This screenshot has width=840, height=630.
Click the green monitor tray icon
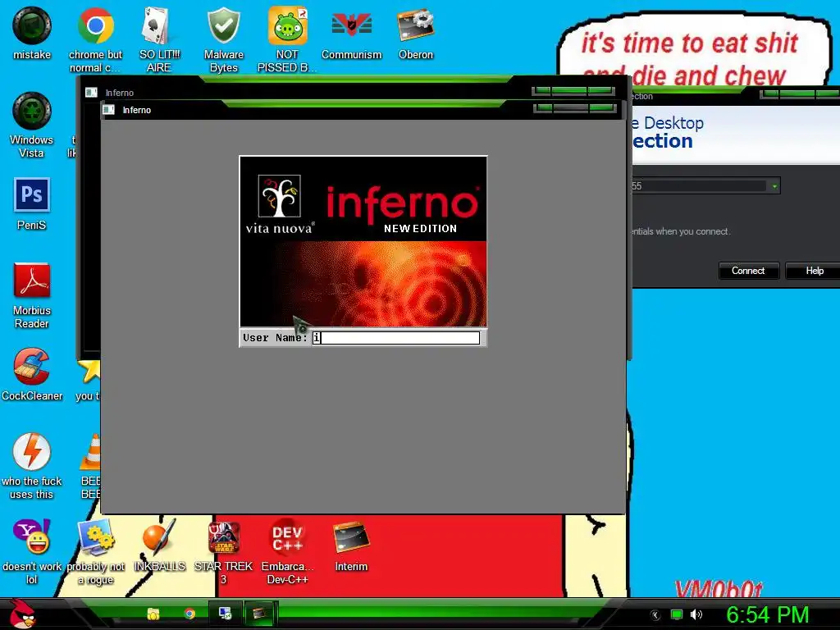677,614
